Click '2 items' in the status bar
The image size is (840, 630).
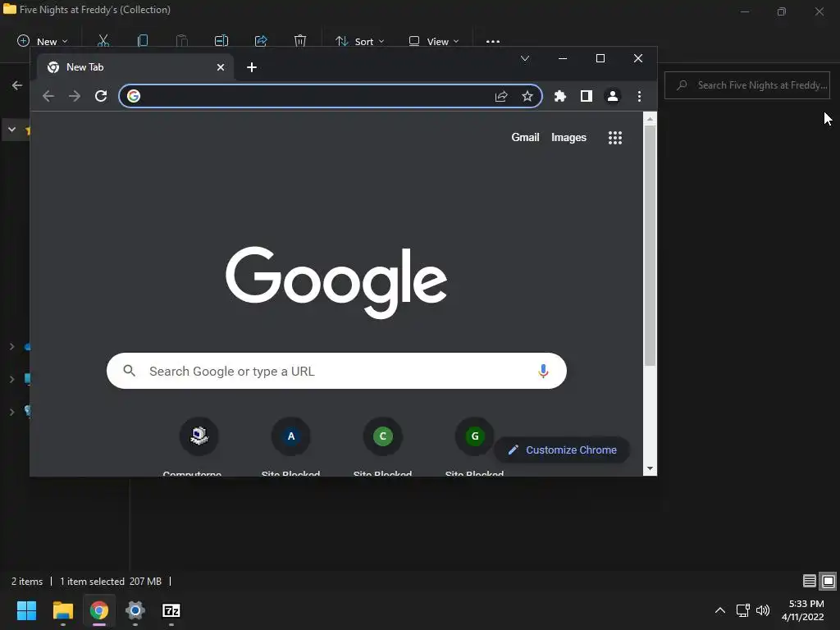pyautogui.click(x=27, y=582)
